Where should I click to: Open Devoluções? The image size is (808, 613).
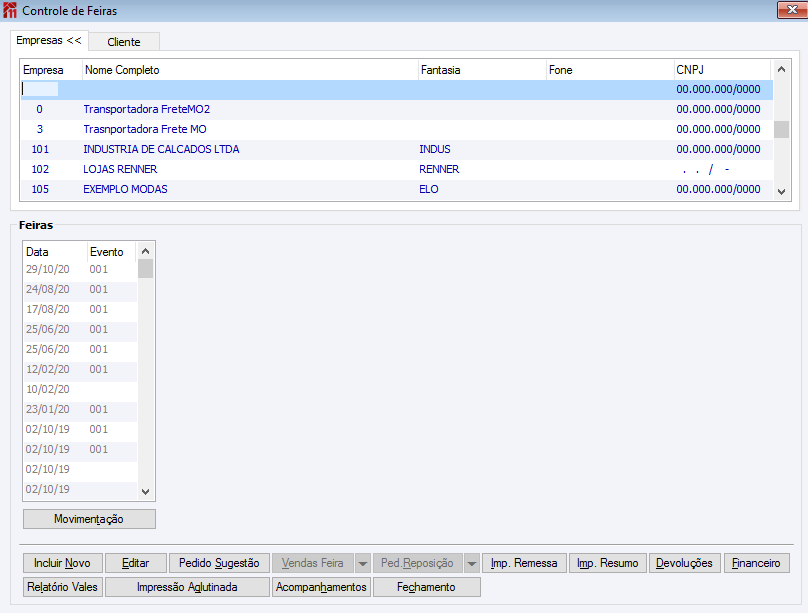(x=684, y=563)
